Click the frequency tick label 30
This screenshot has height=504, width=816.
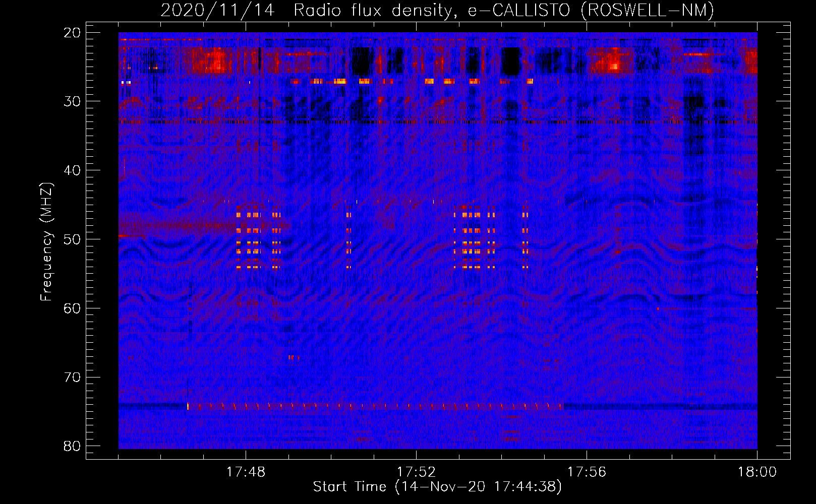pos(73,101)
